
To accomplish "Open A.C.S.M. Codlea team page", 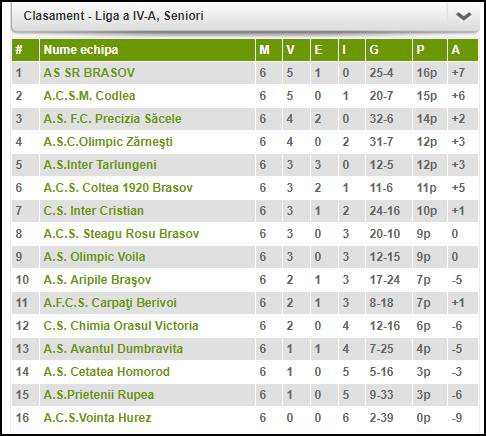I will pyautogui.click(x=89, y=96).
